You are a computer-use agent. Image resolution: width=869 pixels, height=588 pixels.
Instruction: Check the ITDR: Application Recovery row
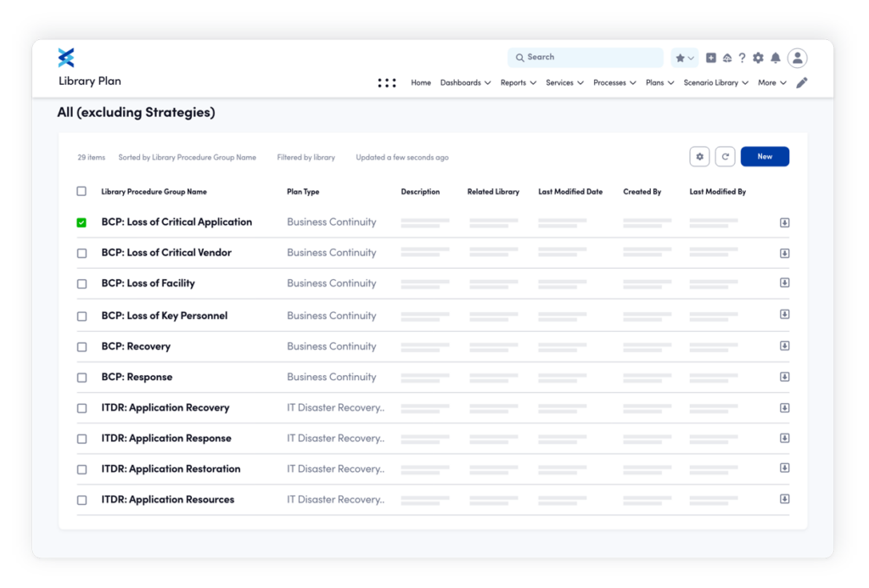point(81,408)
